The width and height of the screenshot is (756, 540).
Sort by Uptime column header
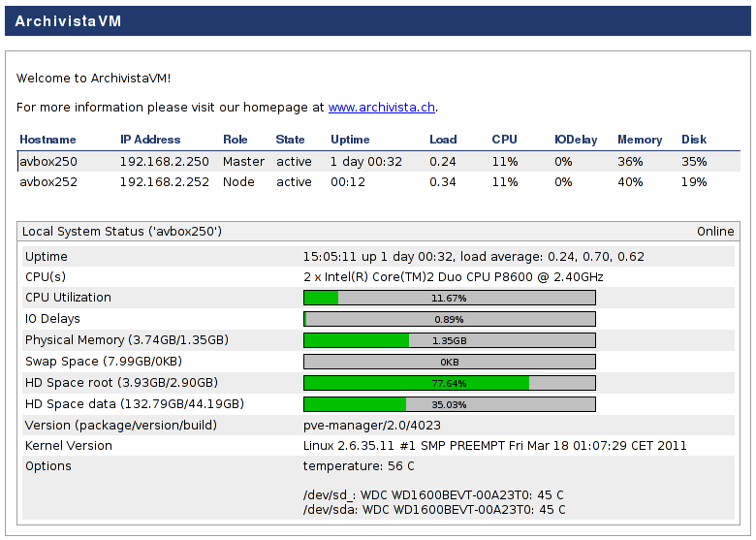click(x=350, y=140)
